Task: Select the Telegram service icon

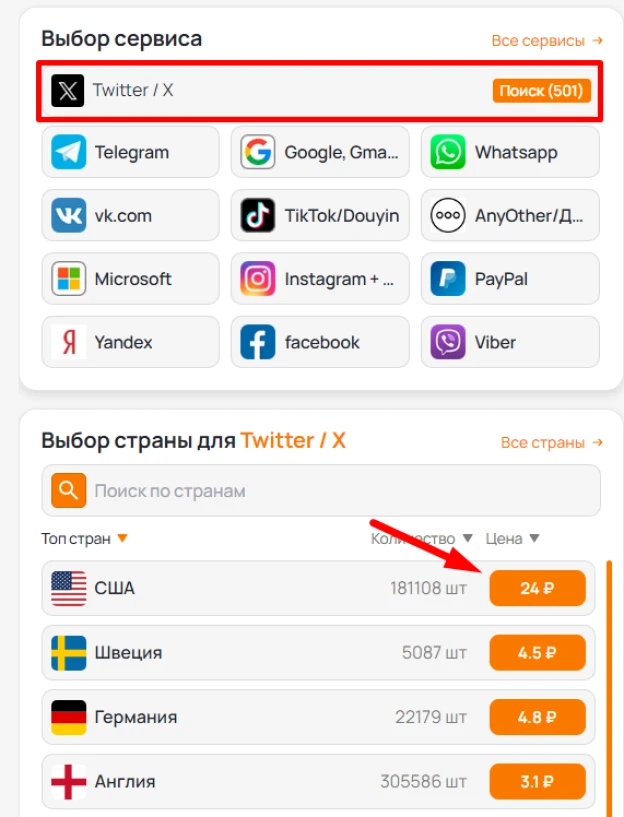Action: click(x=69, y=152)
